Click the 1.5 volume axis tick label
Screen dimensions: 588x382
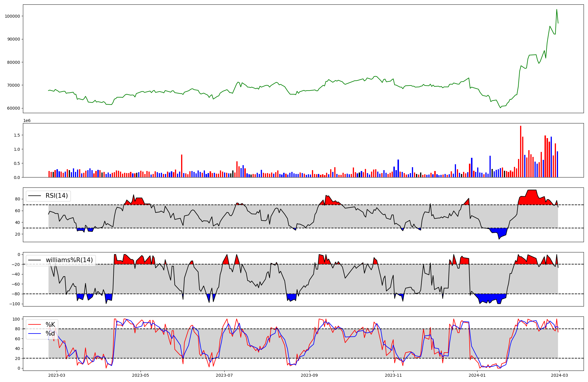click(17, 135)
